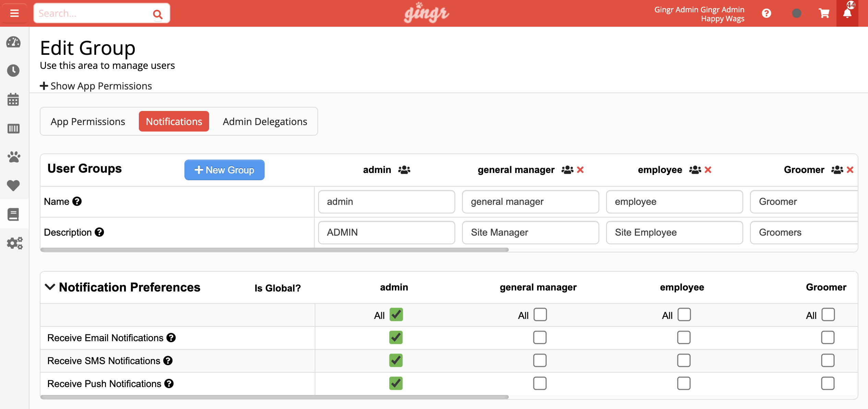
Task: Show help for Receive SMS Notifications
Action: click(x=168, y=361)
